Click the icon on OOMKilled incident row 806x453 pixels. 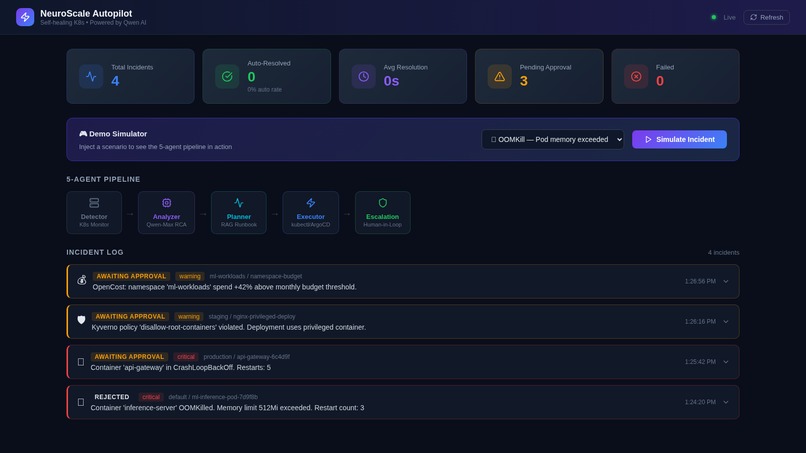point(81,402)
